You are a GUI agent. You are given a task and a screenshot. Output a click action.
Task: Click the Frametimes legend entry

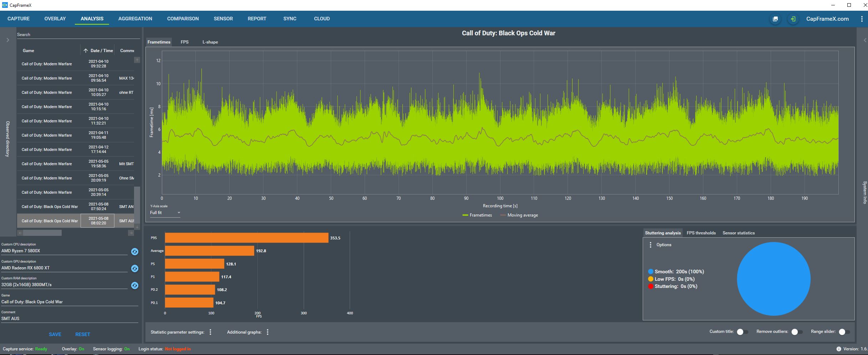point(477,215)
